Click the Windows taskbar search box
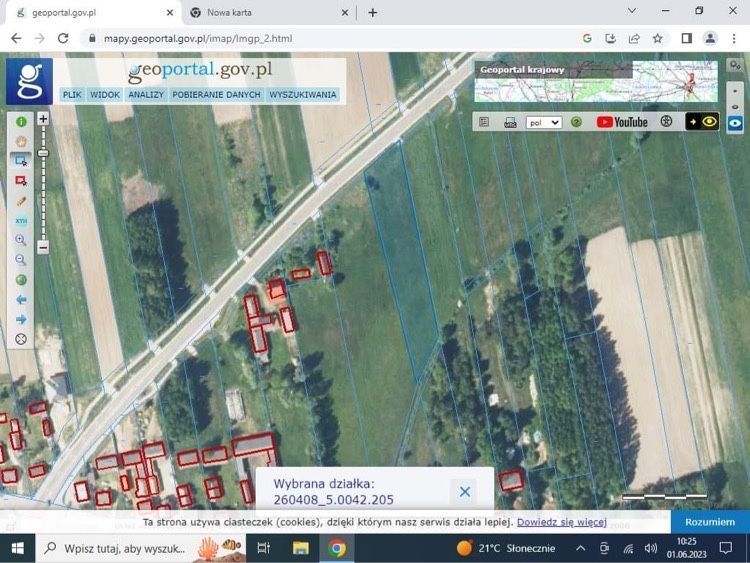The image size is (750, 563). 140,548
